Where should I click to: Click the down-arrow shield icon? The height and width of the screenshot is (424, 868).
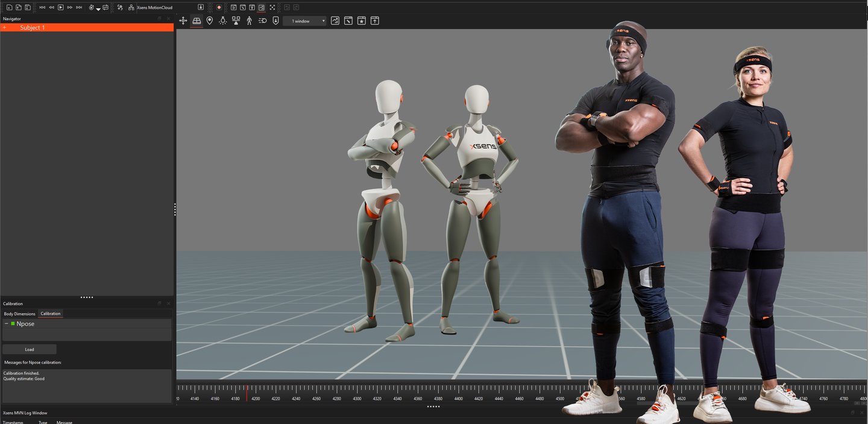click(275, 21)
